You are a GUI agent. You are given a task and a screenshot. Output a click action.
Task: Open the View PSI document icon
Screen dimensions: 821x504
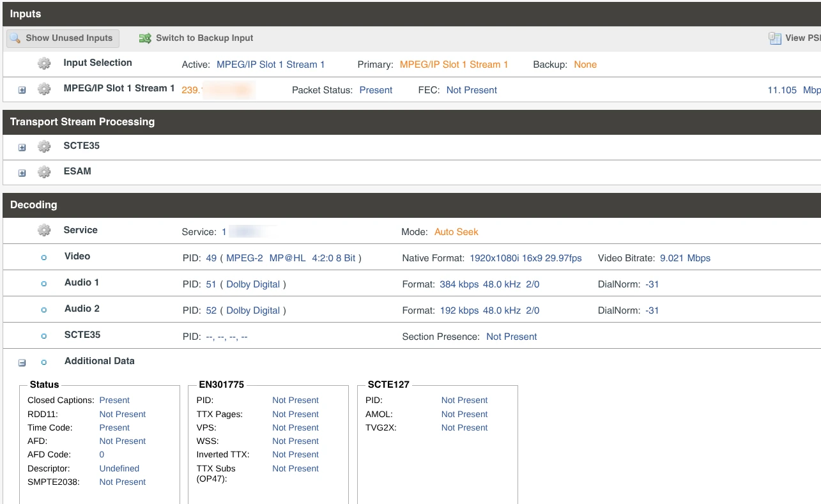pos(774,38)
